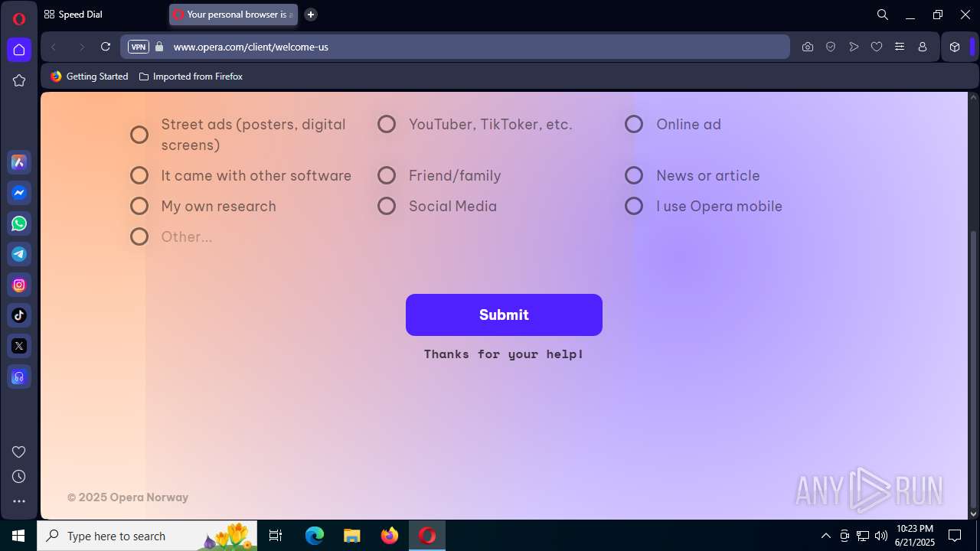Open the music player sidebar icon
Viewport: 980px width, 551px height.
pyautogui.click(x=19, y=377)
